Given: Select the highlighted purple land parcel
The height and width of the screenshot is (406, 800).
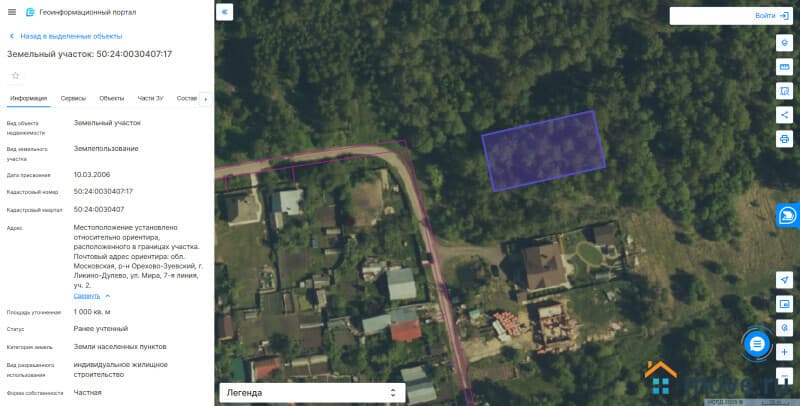Looking at the screenshot, I should [x=544, y=151].
